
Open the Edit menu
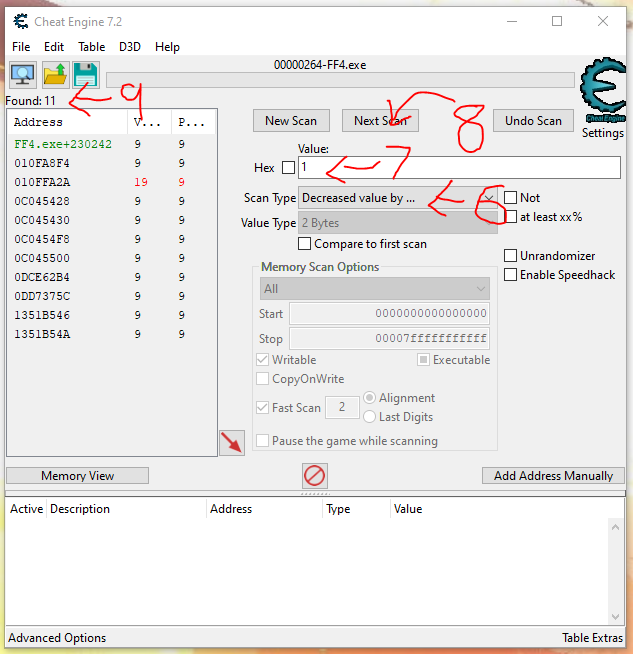(54, 47)
